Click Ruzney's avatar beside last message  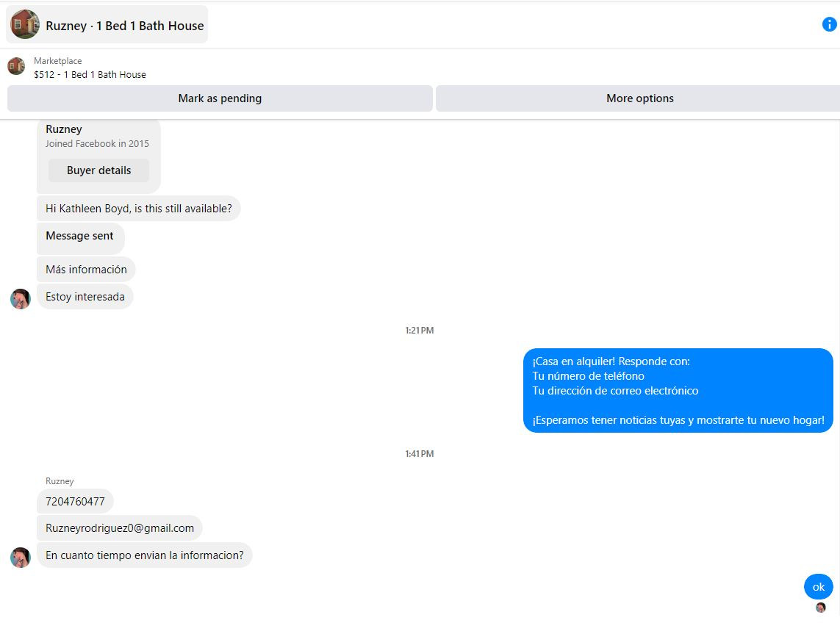coord(21,557)
